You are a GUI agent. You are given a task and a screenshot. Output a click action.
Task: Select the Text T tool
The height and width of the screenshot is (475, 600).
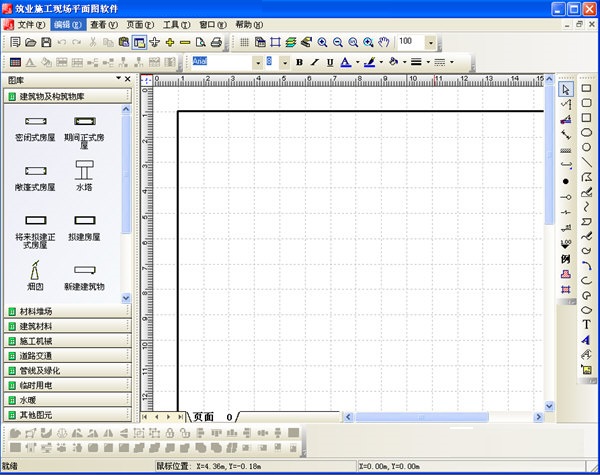(586, 325)
